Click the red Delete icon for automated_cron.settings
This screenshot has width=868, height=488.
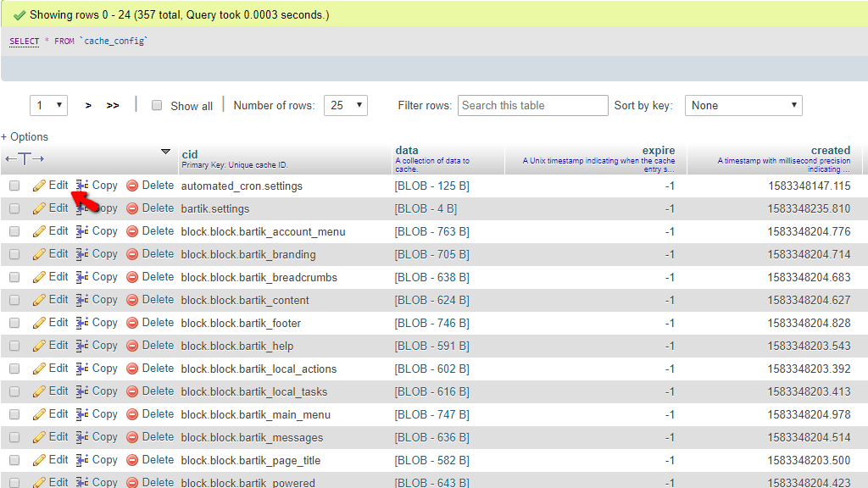(x=131, y=186)
